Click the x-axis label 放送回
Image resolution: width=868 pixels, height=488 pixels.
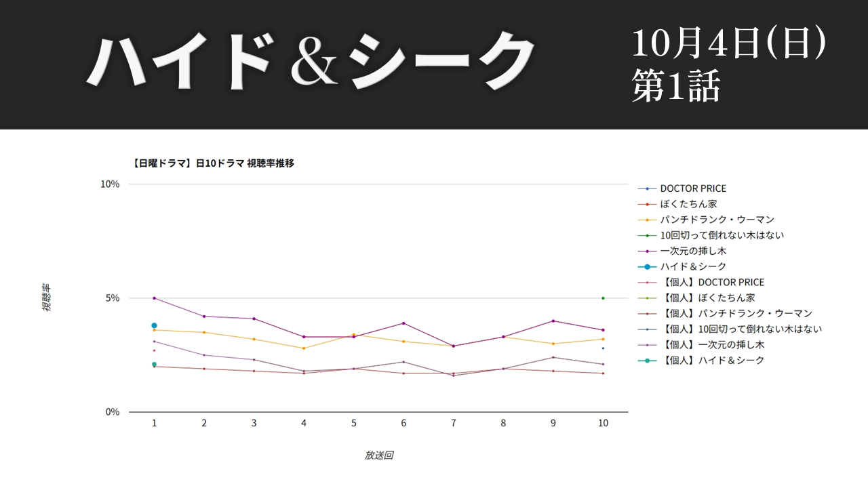[378, 455]
